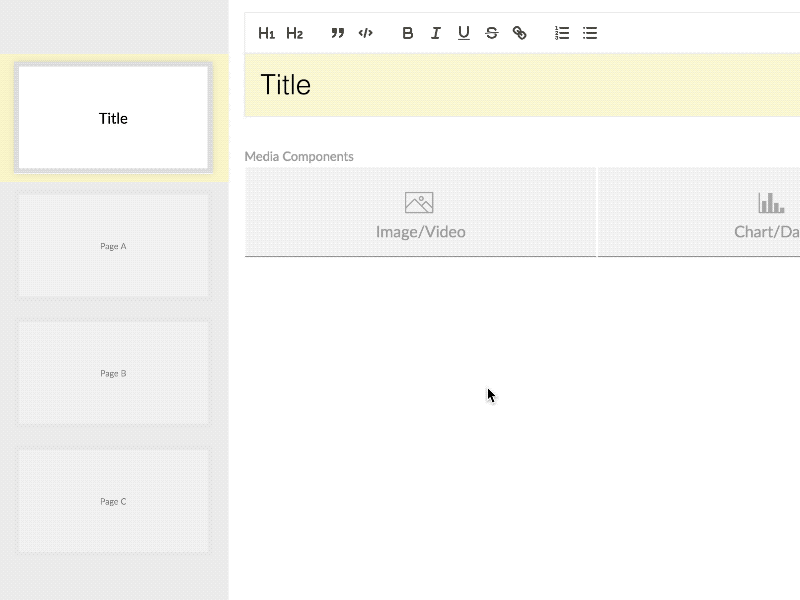This screenshot has width=800, height=600.
Task: Toggle italic formatting
Action: (436, 33)
